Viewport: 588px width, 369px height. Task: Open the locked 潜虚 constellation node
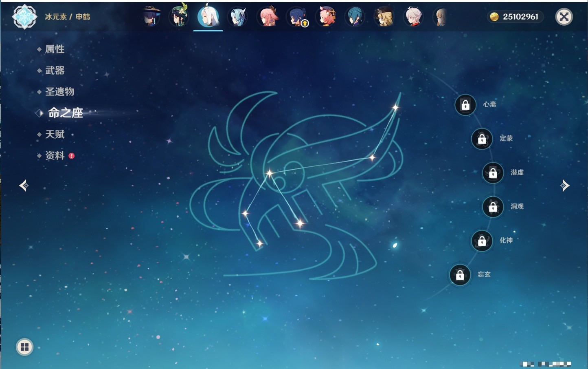(x=493, y=172)
